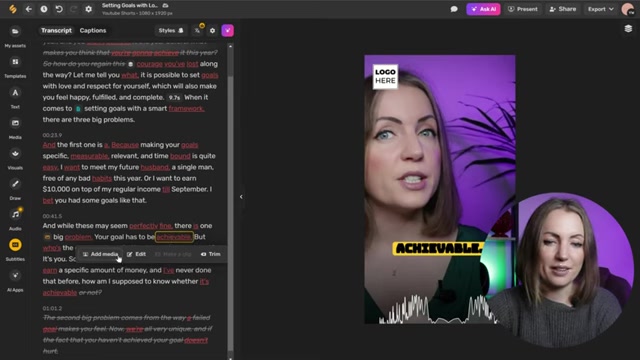Choose Add media from popup toolbar
This screenshot has width=640, height=360.
coord(100,254)
